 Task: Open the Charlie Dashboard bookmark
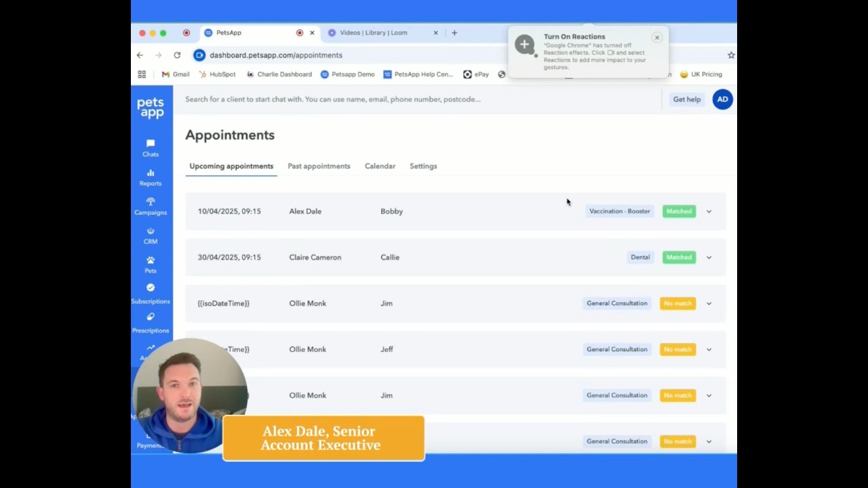point(279,75)
